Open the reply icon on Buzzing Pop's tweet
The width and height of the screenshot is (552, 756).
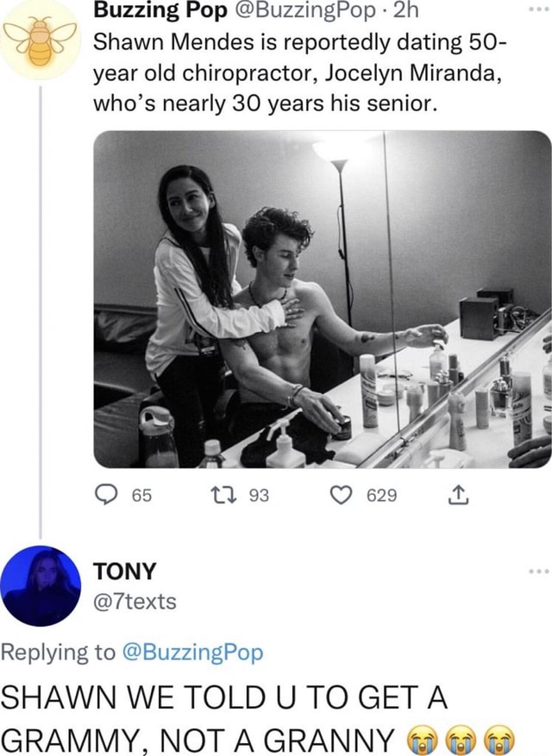tap(105, 495)
